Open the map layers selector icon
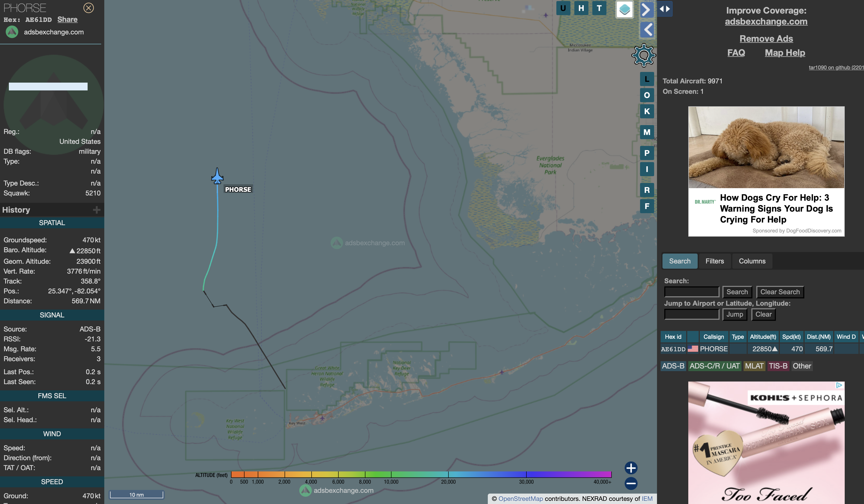This screenshot has height=504, width=864. coord(624,9)
